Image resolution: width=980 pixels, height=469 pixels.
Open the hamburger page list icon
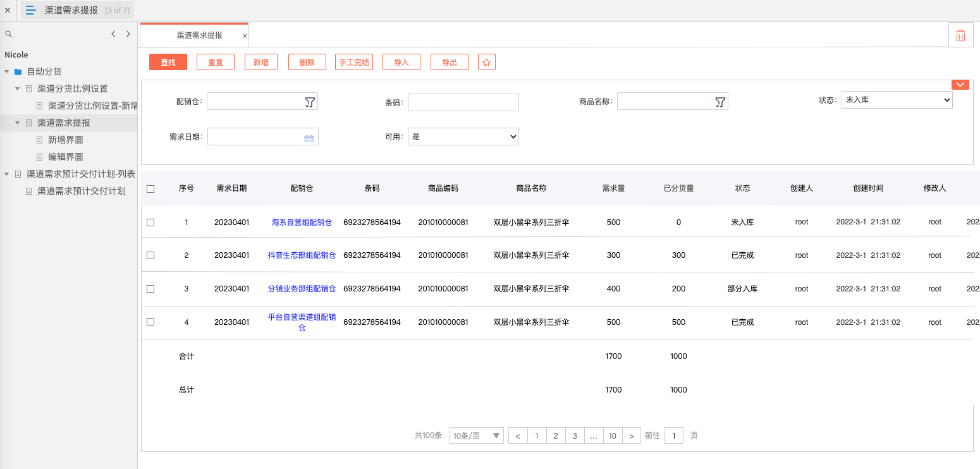coord(31,10)
